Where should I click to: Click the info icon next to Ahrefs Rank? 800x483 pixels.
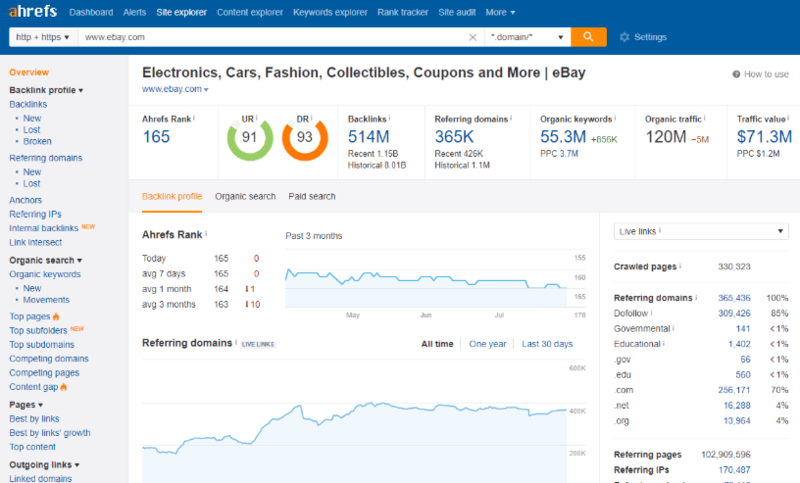click(194, 118)
